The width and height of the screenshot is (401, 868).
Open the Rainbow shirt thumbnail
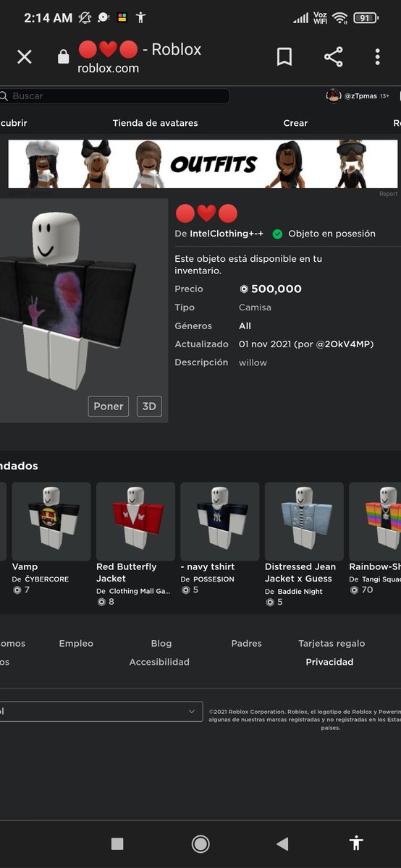coord(375,522)
